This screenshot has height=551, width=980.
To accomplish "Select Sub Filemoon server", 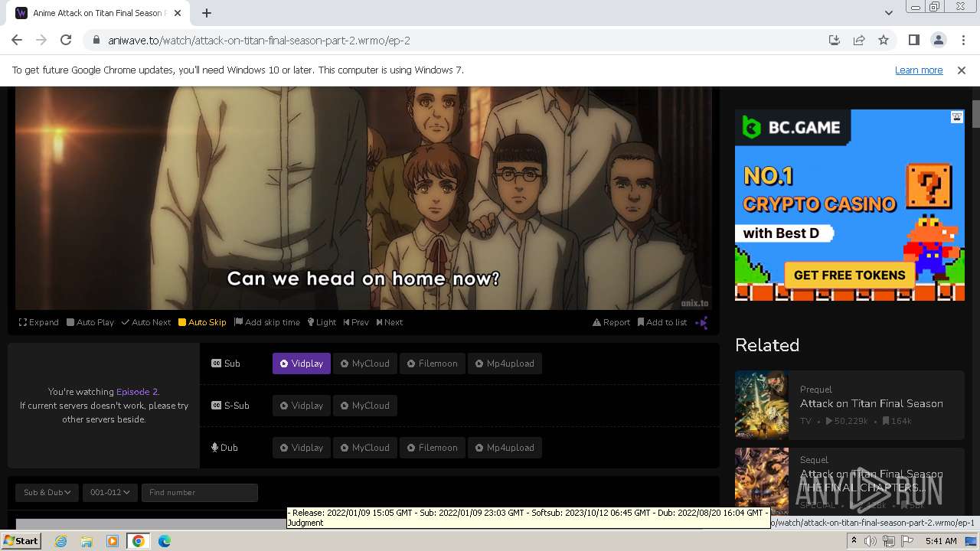I will point(433,364).
